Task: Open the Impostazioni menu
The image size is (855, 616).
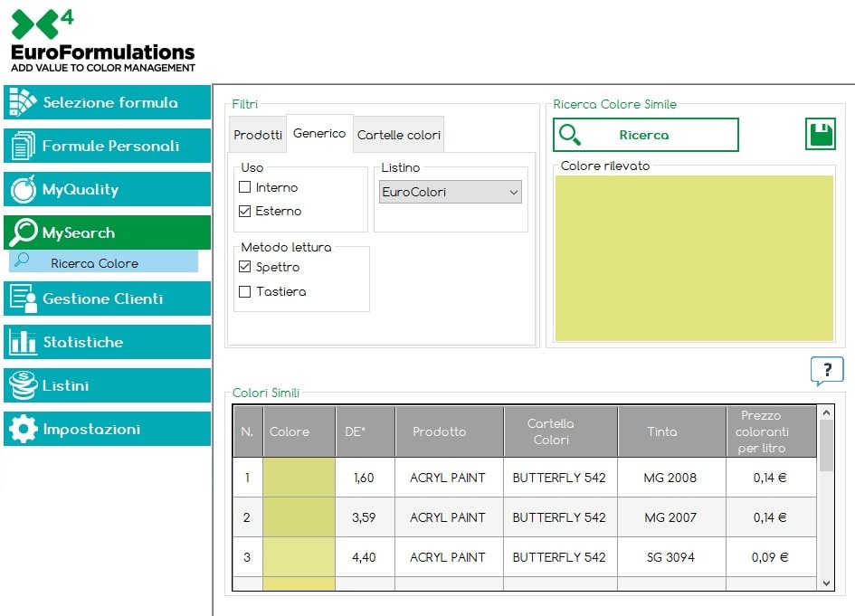Action: pos(107,429)
